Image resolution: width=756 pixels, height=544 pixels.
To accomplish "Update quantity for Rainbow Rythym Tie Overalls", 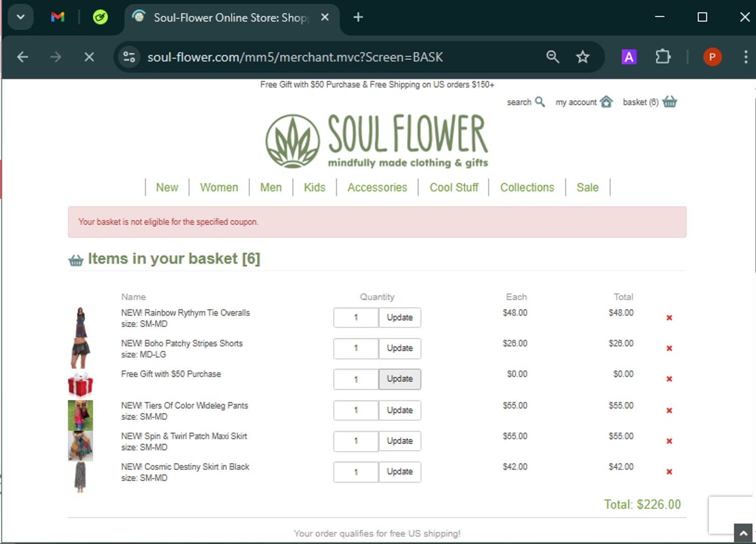I will point(400,318).
